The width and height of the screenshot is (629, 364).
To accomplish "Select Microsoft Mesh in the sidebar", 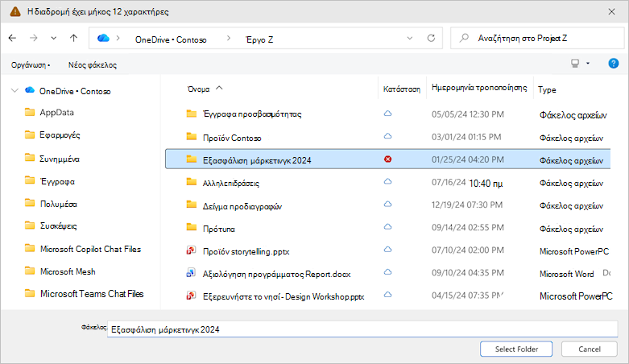I will [x=68, y=271].
